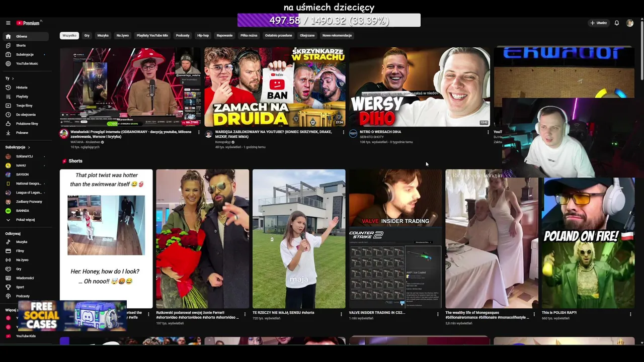
Task: Expand Pokaż więcej subscriptions list
Action: (x=25, y=220)
